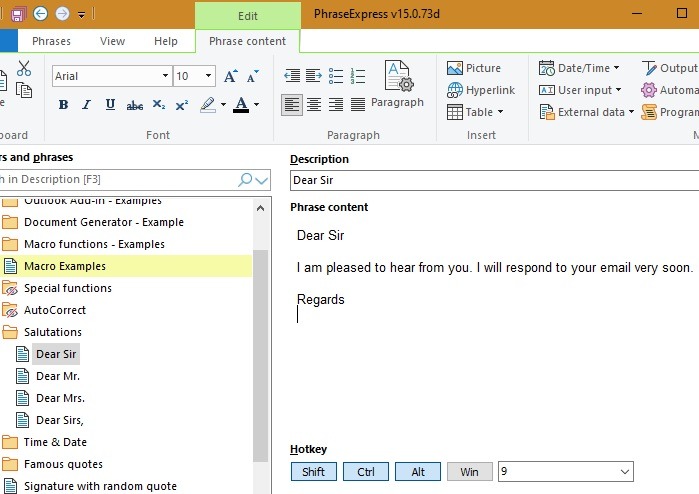Toggle strikethrough formatting
The height and width of the screenshot is (494, 699).
click(x=135, y=105)
